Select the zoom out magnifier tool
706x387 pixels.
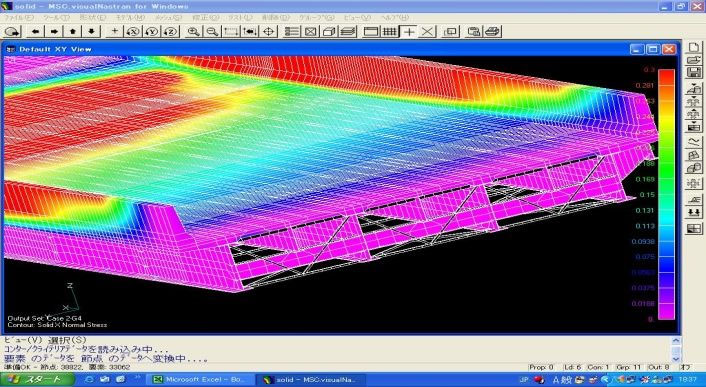point(212,32)
